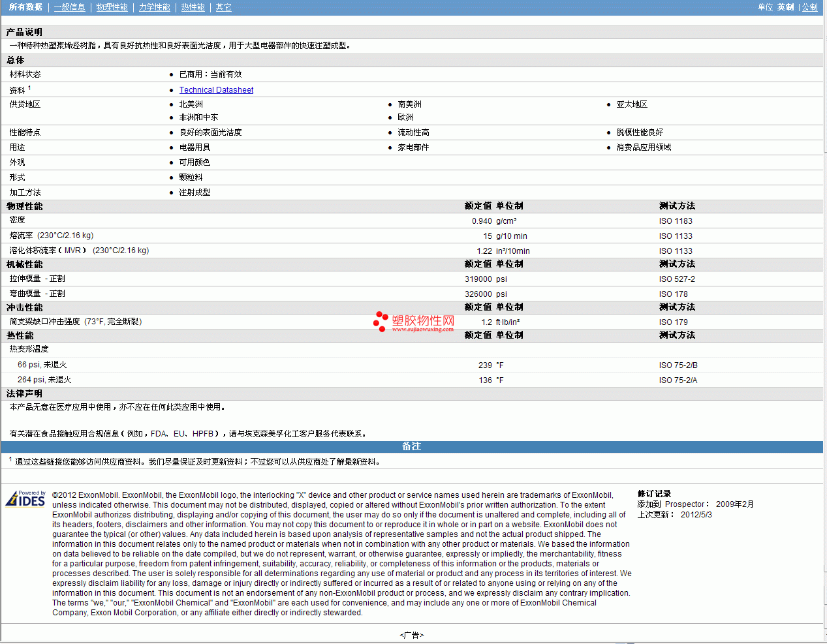
Task: Click the 备注 blue bar heading
Action: point(411,446)
